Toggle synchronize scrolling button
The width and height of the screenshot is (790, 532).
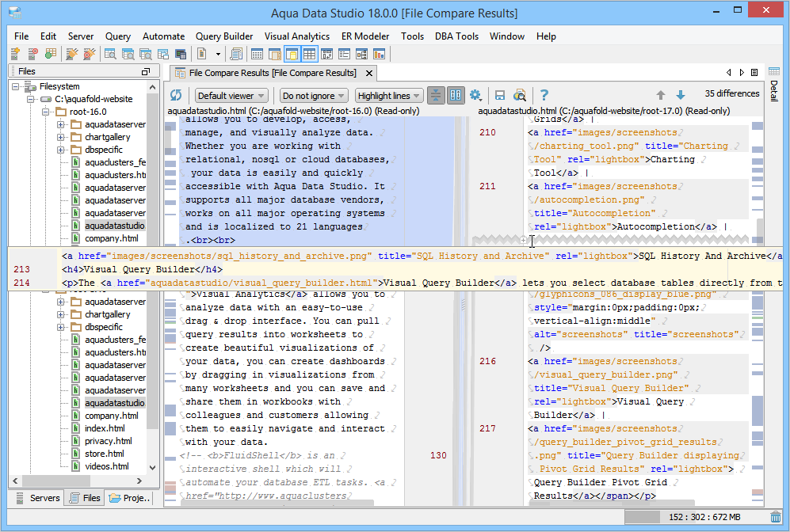(456, 95)
